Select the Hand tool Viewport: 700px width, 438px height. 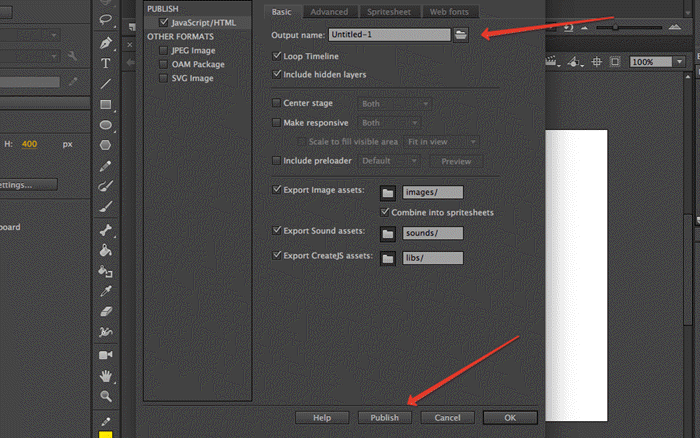105,375
